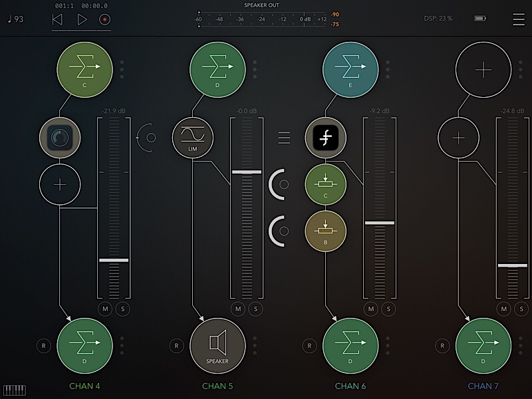This screenshot has width=532, height=399.
Task: Select the SPEAKER output node on Chan 5
Action: click(217, 346)
